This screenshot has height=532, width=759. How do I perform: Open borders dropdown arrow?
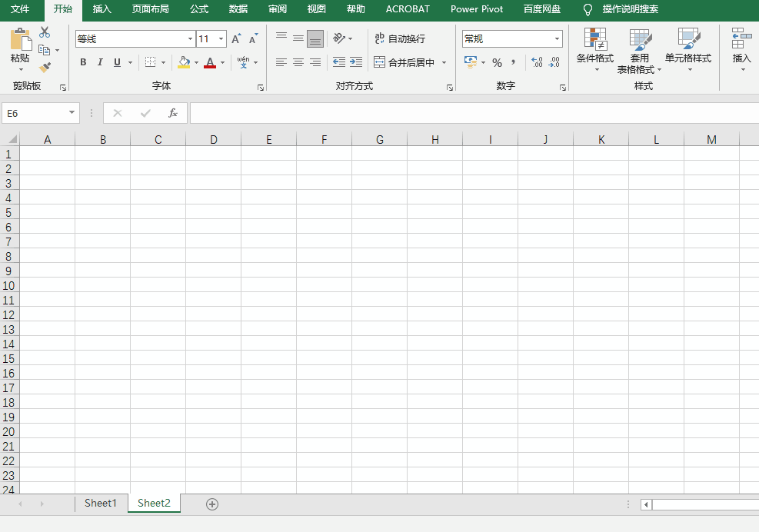163,62
